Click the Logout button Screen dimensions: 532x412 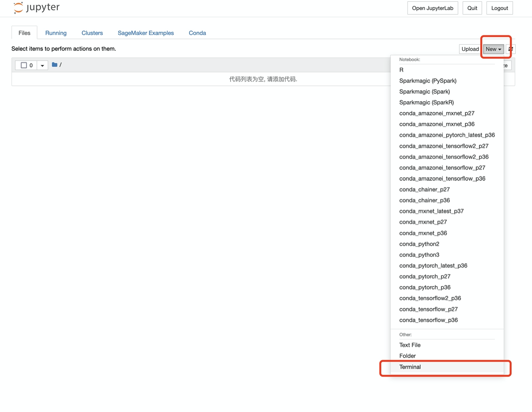[x=499, y=8]
